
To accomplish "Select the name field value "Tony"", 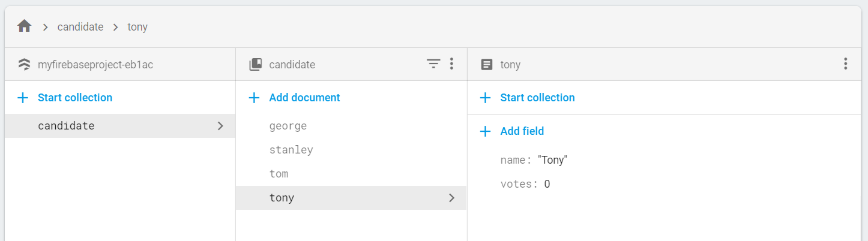I will (x=552, y=160).
